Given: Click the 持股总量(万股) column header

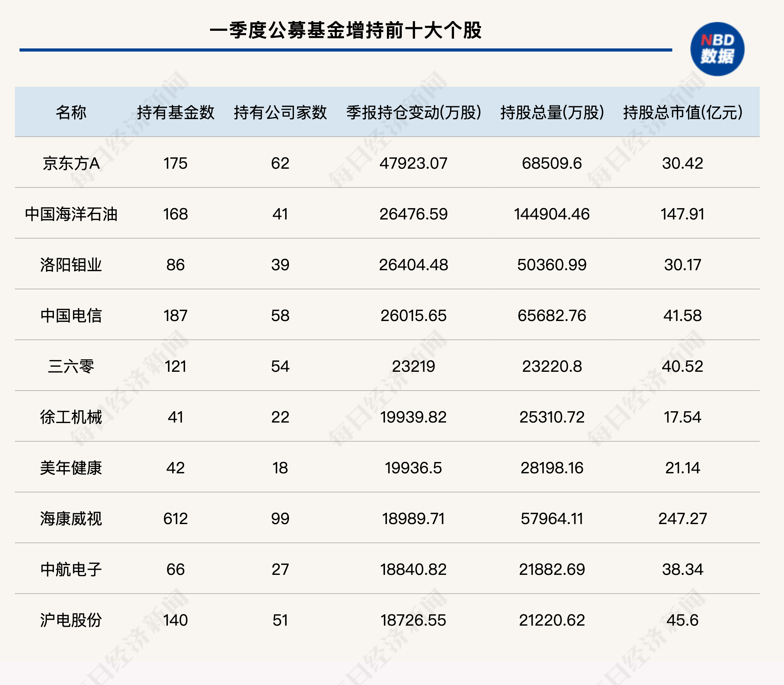Looking at the screenshot, I should point(552,112).
